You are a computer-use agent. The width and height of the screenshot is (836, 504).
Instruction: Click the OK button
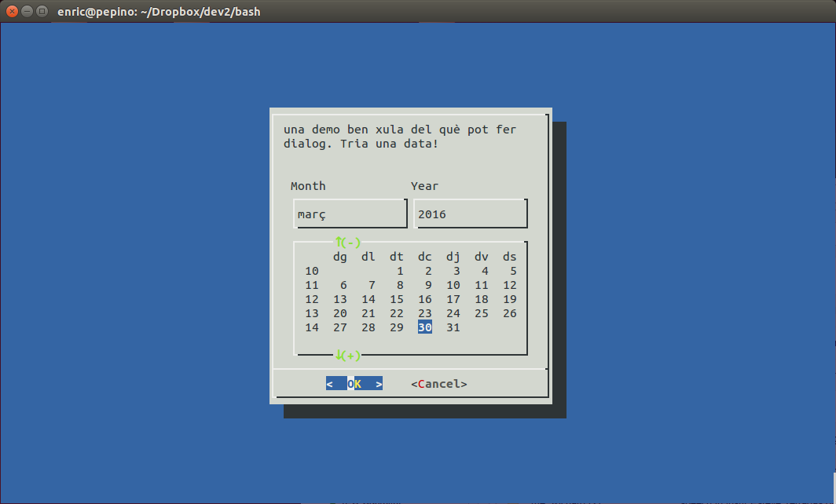pyautogui.click(x=354, y=384)
